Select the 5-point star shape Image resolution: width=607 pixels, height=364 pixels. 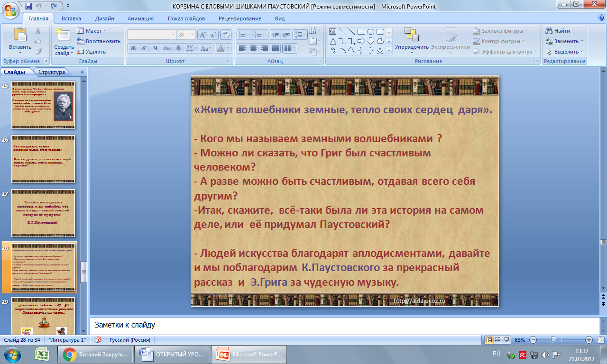pyautogui.click(x=380, y=51)
